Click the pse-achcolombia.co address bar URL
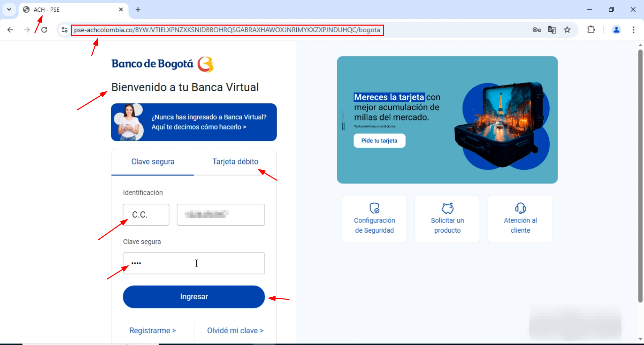This screenshot has height=345, width=644. [x=227, y=30]
